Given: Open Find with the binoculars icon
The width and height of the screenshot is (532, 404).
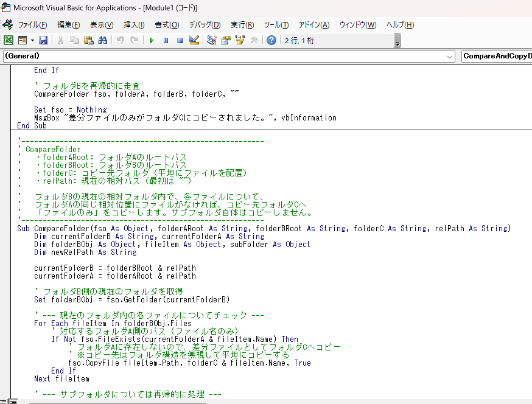Looking at the screenshot, I should tap(102, 40).
